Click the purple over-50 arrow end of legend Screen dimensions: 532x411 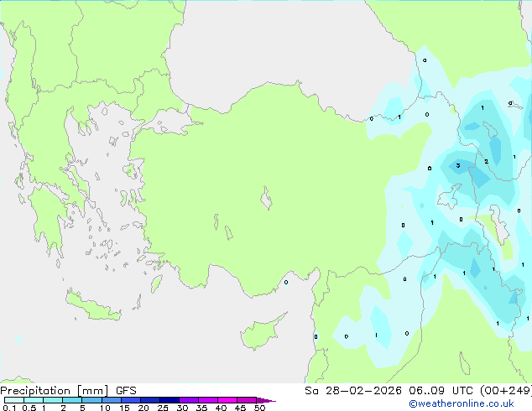[266, 400]
